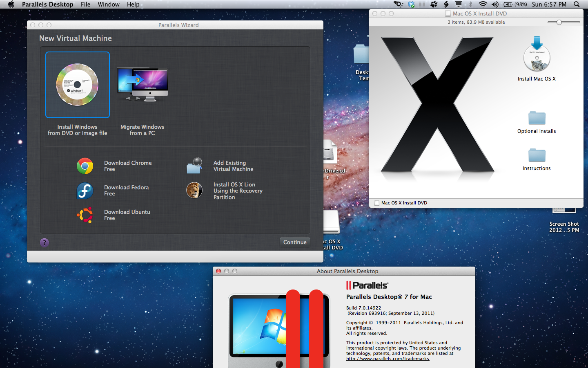Click Mac OS X Install DVD path bar item
The image size is (588, 368).
click(401, 203)
